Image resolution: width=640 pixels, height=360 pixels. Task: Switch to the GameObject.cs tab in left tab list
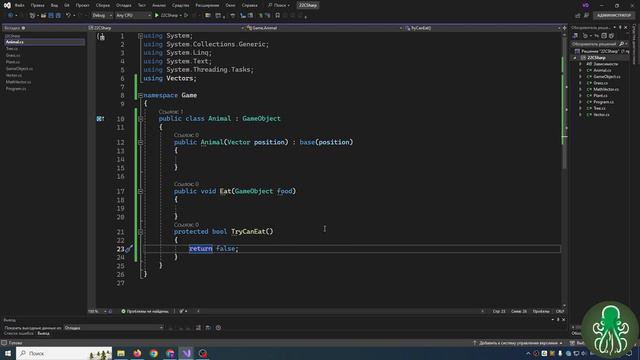tap(19, 69)
